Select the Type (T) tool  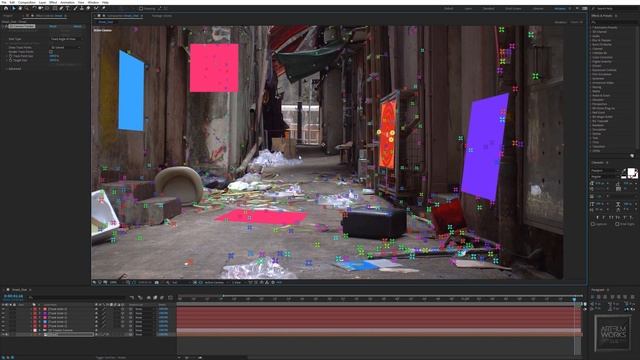click(68, 8)
